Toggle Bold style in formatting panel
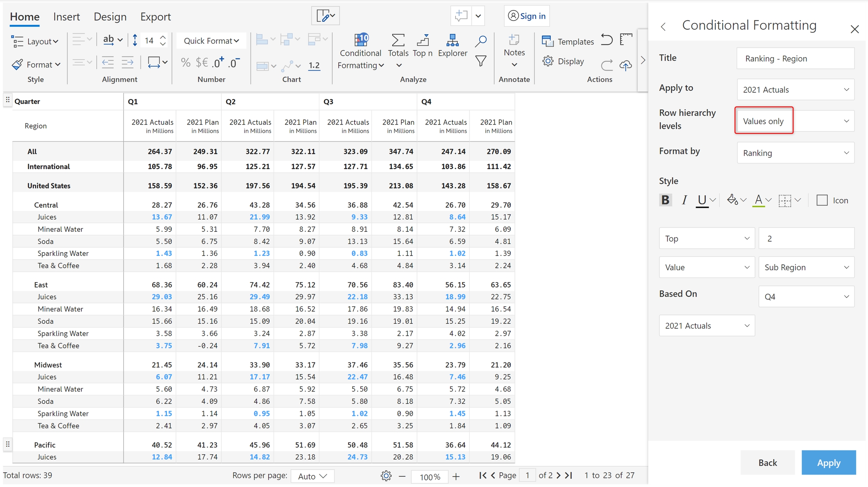Viewport: 868px width, 487px height. 665,200
